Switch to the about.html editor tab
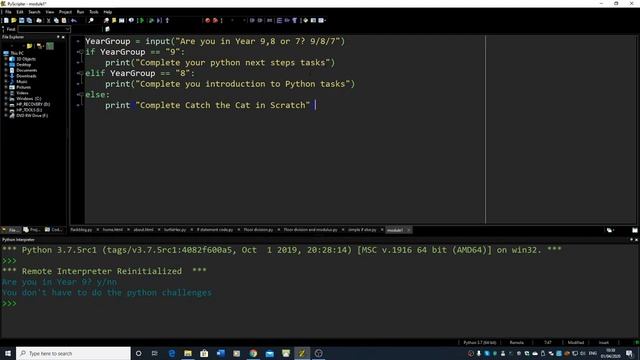Viewport: 640px width, 360px height. [x=143, y=230]
